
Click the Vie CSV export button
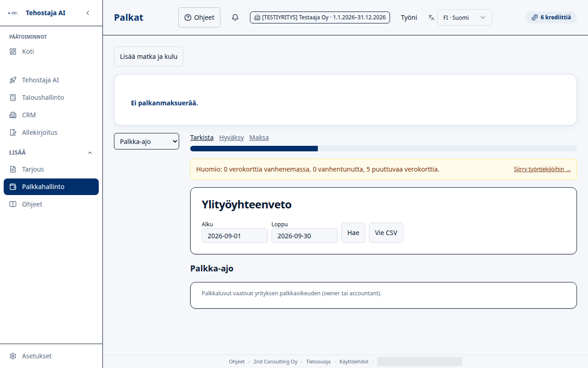coord(386,233)
